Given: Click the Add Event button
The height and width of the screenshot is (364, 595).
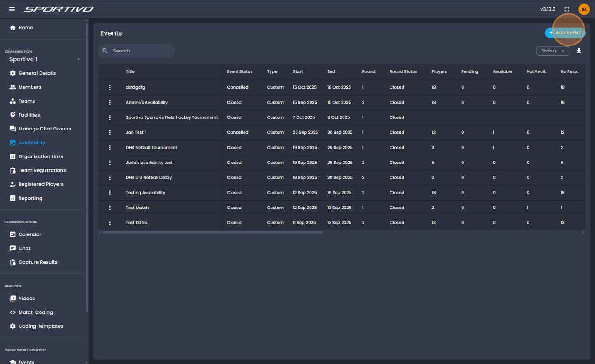Looking at the screenshot, I should 565,33.
